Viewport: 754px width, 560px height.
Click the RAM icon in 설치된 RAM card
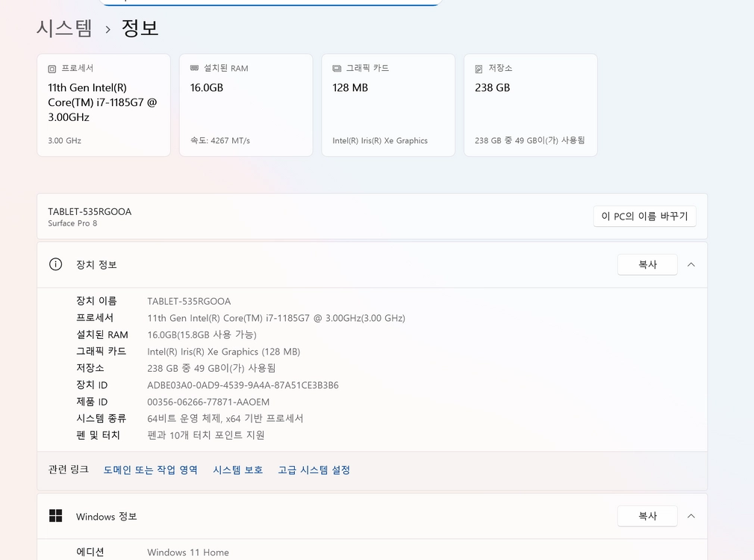[194, 68]
